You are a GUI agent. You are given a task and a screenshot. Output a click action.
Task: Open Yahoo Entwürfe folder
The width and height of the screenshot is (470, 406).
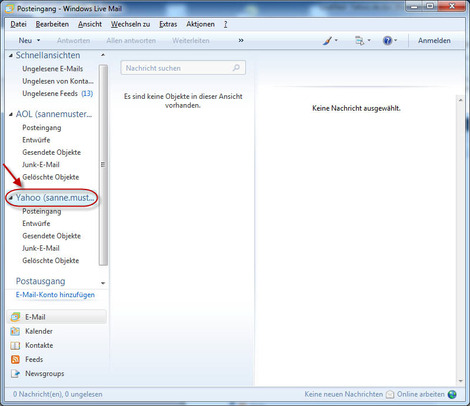coord(36,224)
